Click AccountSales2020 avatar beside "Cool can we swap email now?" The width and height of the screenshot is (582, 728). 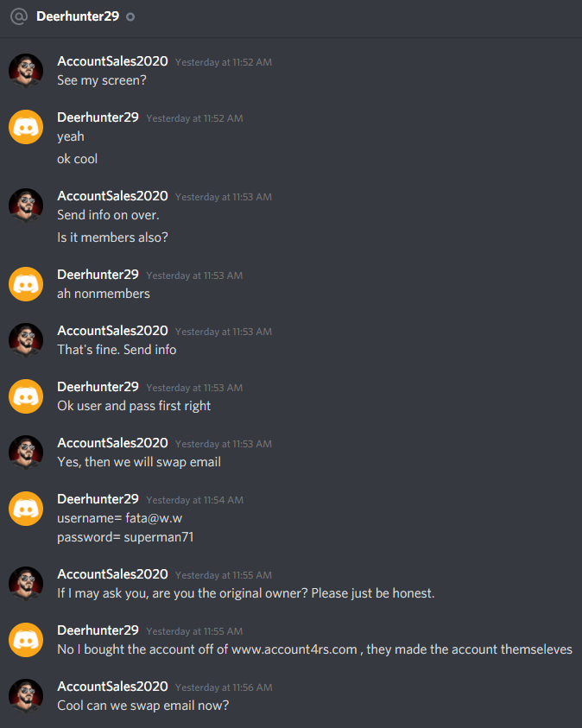(x=26, y=696)
